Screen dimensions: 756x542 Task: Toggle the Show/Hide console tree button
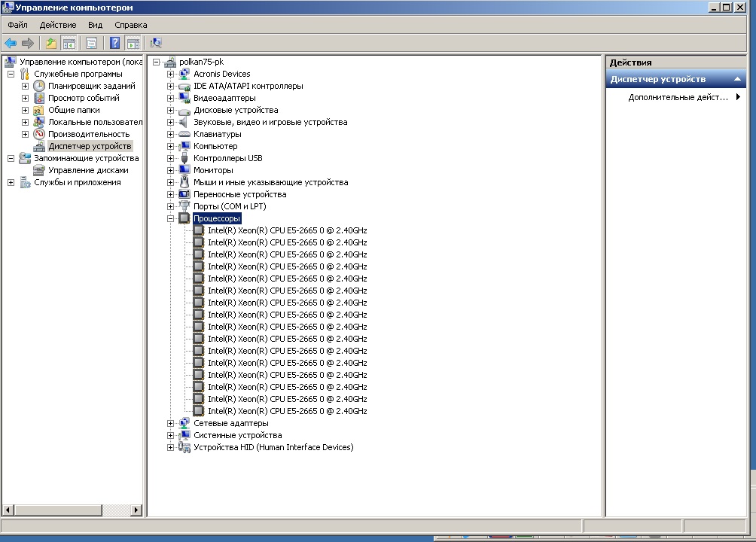click(69, 44)
